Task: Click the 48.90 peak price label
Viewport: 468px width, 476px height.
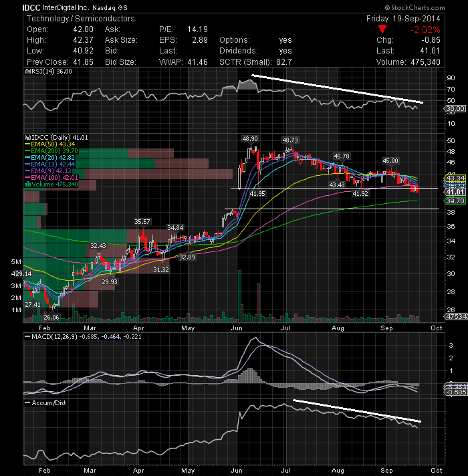Action: tap(250, 139)
